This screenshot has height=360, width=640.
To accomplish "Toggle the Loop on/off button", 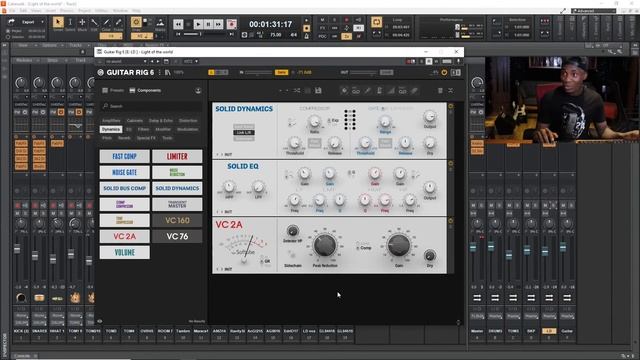I will (x=376, y=22).
